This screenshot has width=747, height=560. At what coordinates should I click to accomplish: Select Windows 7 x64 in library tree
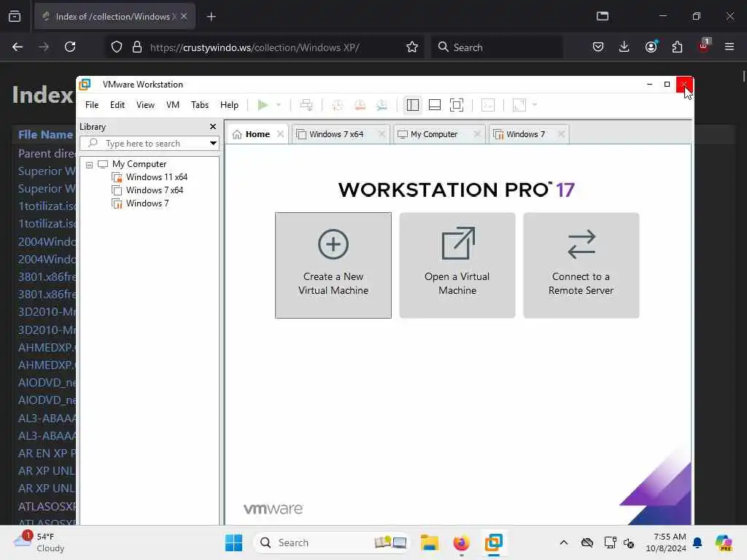155,190
